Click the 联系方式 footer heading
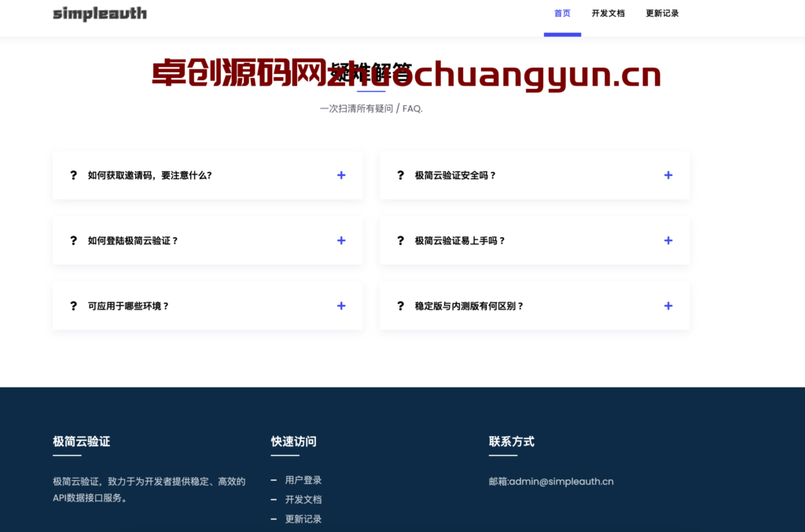Screen dimensions: 805x532 coord(511,441)
